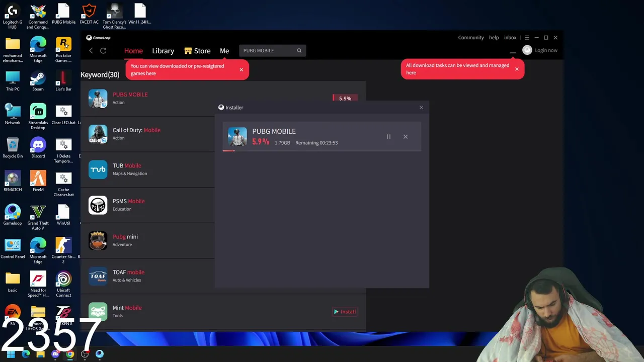Open File Explorer from the taskbar
The width and height of the screenshot is (644, 362).
coord(40,354)
